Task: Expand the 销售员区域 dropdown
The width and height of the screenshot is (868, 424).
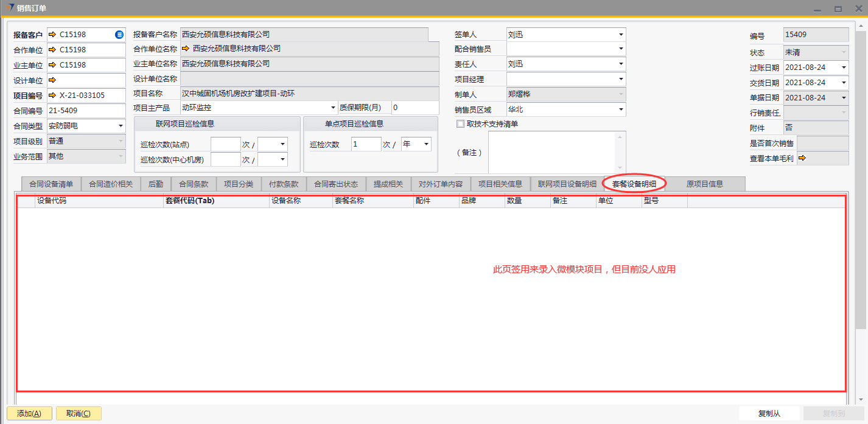Action: (x=620, y=109)
